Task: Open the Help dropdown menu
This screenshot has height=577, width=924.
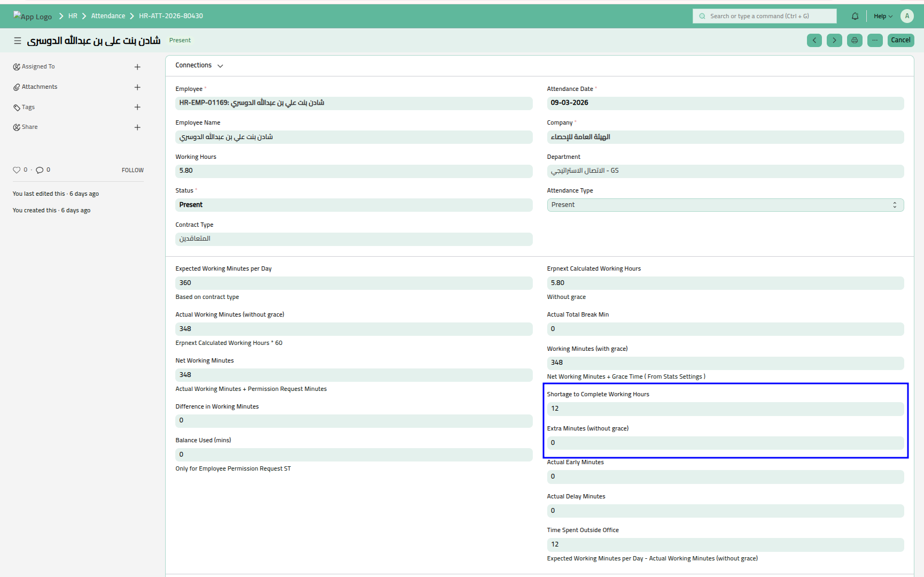Action: [883, 16]
